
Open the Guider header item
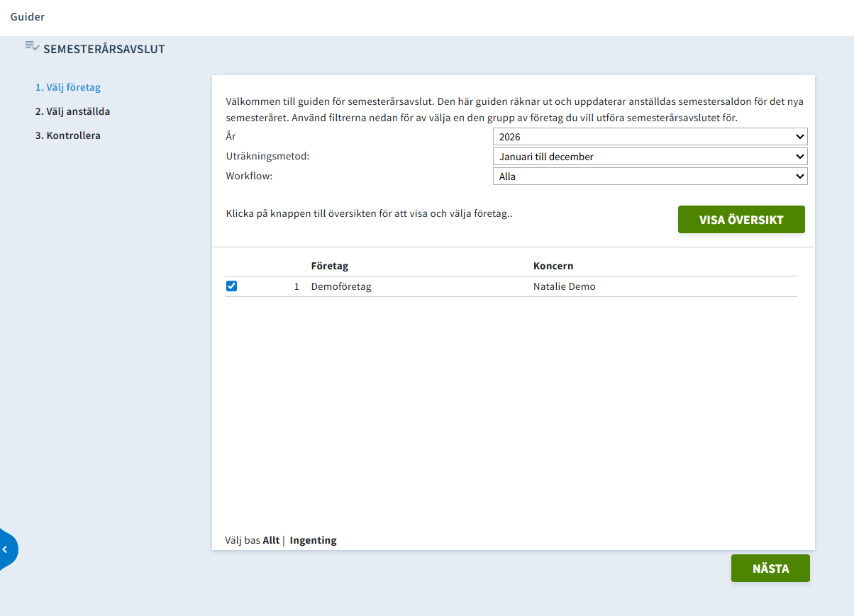click(28, 16)
